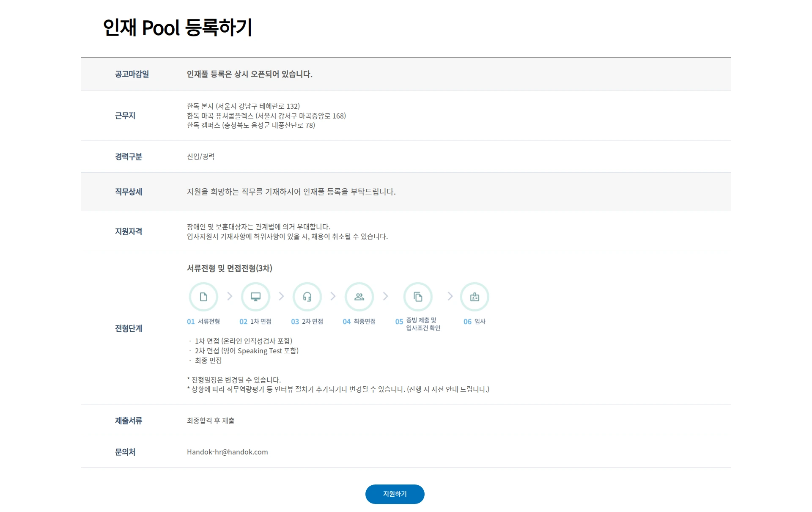Click the 한독 마곡 퓨쳐콤플렉스 address line
Viewport: 812px width, 512px height.
click(266, 116)
